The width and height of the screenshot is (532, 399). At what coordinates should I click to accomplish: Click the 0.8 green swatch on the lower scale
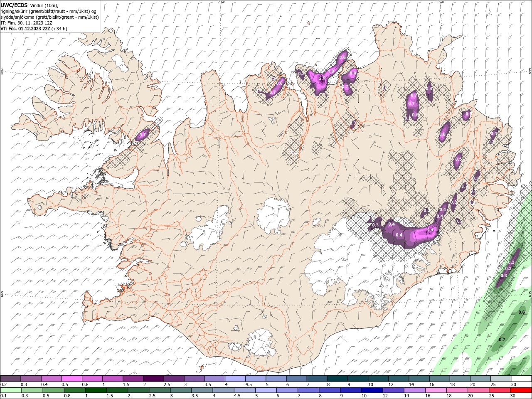coord(75,390)
